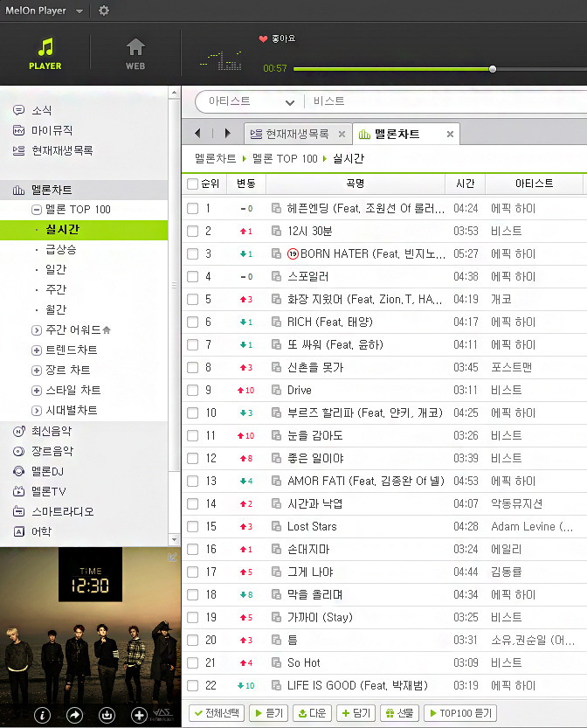Viewport: 587px width, 728px height.
Task: Open song detail icon for So Hot
Action: 276,662
